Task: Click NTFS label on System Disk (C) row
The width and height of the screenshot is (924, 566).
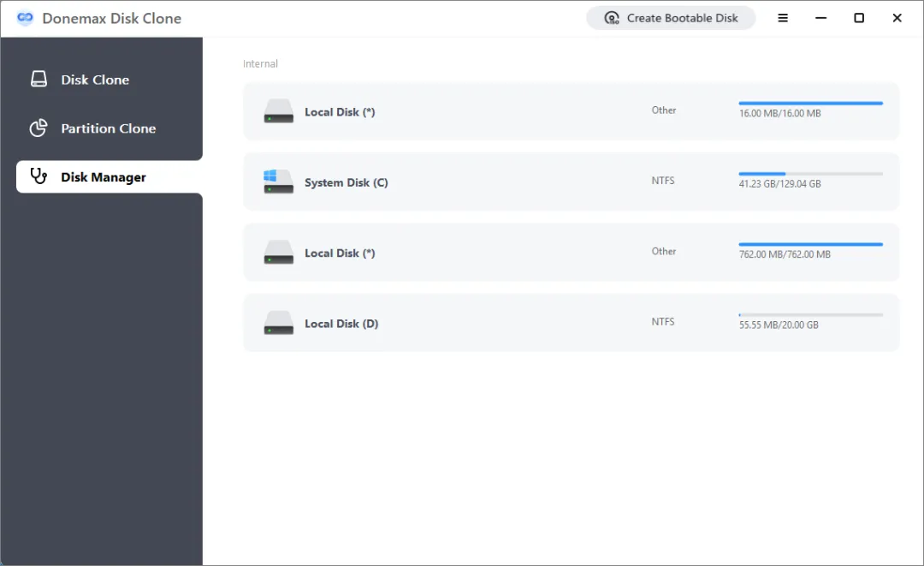Action: point(663,181)
